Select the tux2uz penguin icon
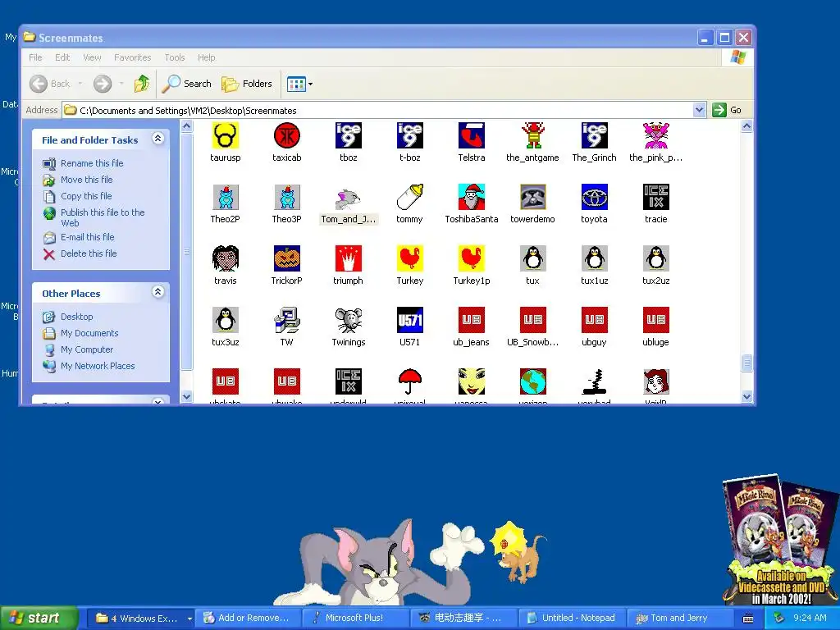 click(655, 258)
